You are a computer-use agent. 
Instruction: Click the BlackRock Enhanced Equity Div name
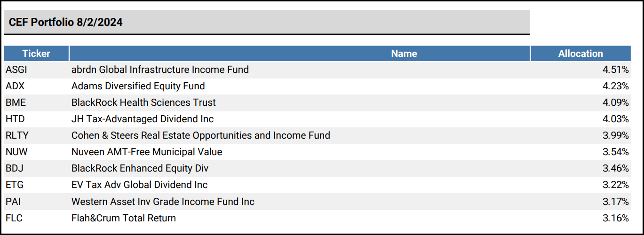pyautogui.click(x=140, y=169)
